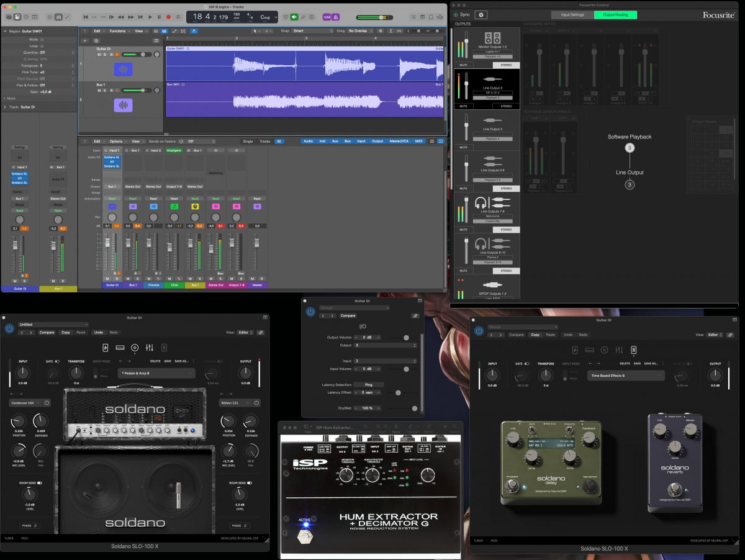
Task: Click Mute button under Line Output 4
Action: click(463, 147)
